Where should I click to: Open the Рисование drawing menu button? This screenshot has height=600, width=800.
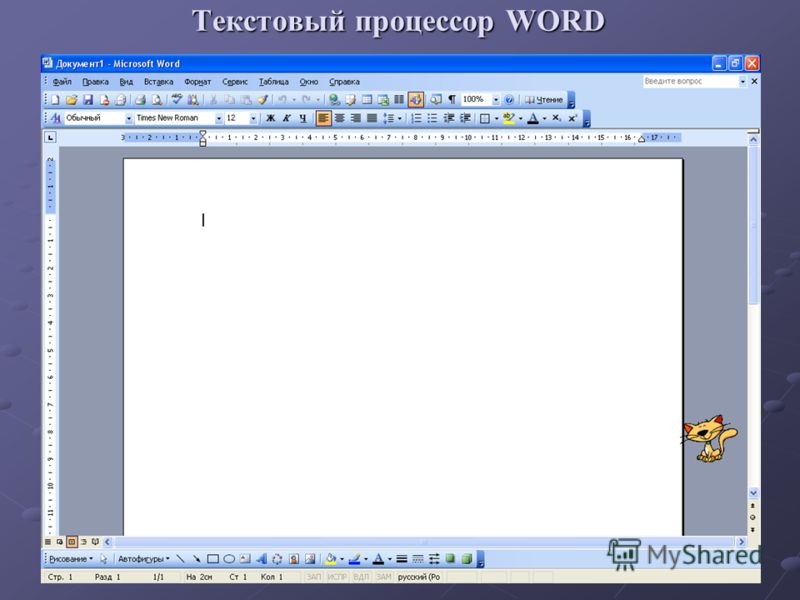tap(71, 559)
